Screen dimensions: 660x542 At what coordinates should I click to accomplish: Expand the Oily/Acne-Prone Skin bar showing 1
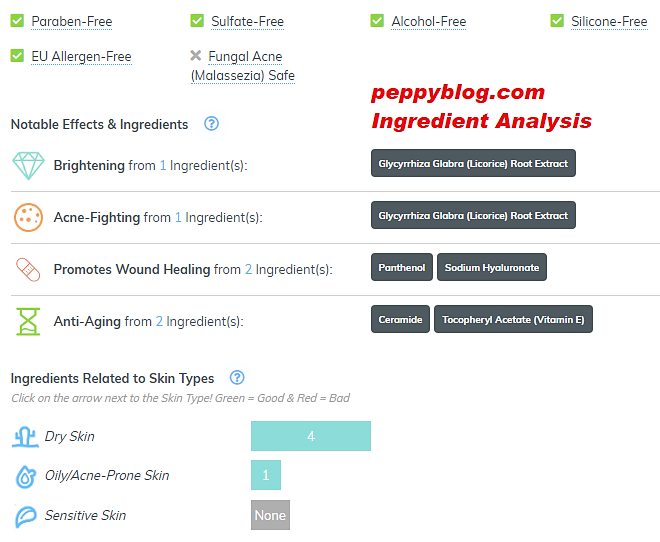tap(265, 475)
